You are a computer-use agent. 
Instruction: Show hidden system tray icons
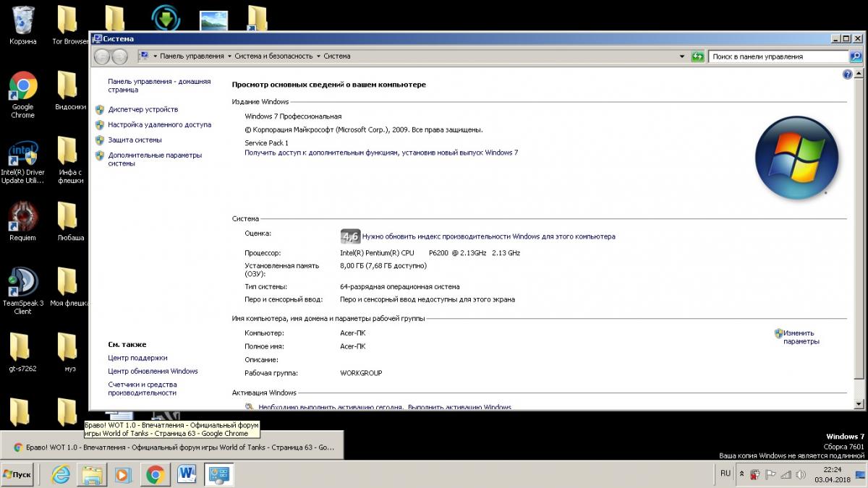(741, 474)
